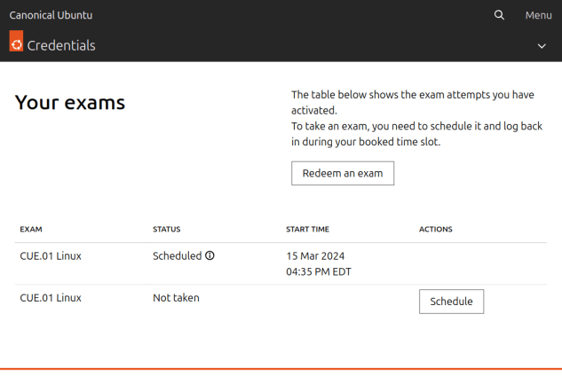
Task: Open the Credentials section title
Action: click(x=61, y=46)
